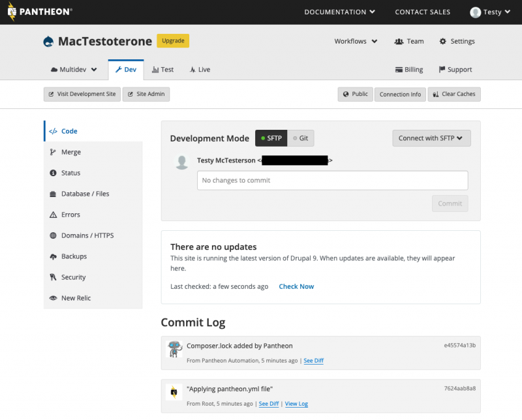Switch development mode to Git
The image size is (522, 420).
tap(301, 138)
